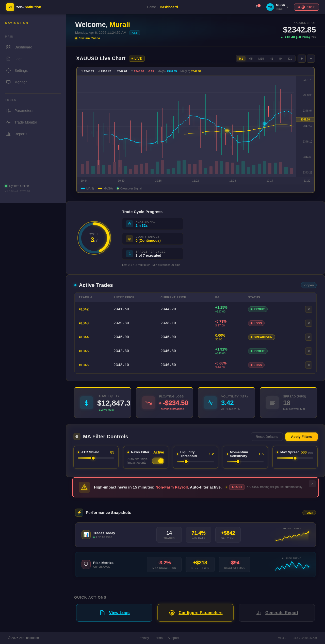
Task: Adjust the Momentum Sensitivity slider
Action: click(x=245, y=462)
